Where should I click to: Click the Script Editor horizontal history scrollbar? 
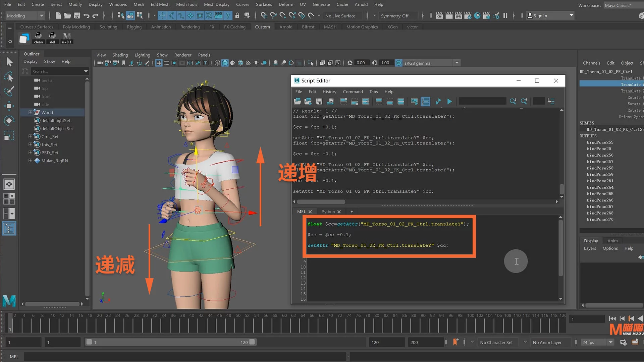321,202
